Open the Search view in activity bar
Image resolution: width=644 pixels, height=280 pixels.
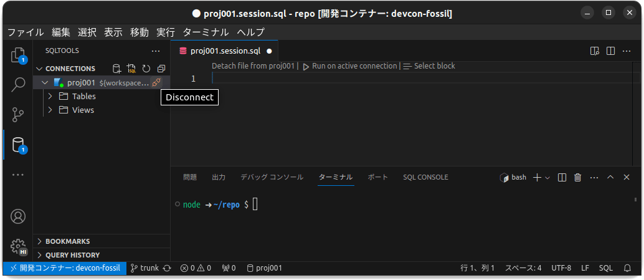click(x=18, y=85)
